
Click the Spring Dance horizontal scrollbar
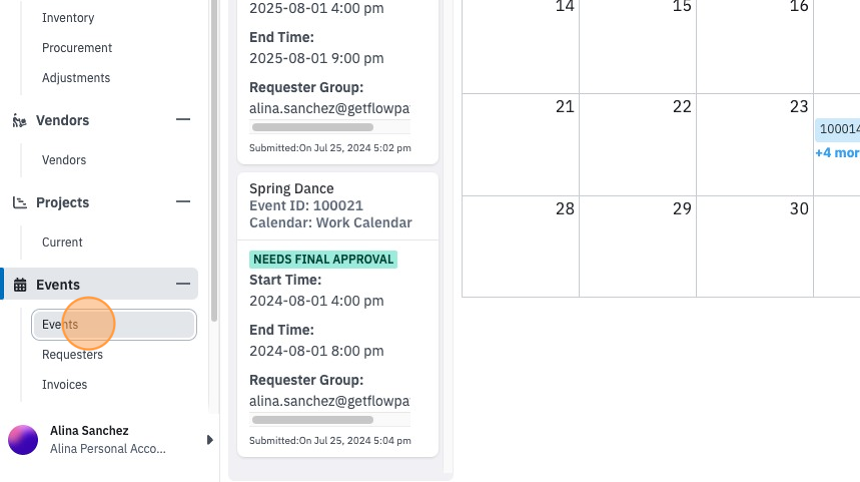[x=313, y=420]
